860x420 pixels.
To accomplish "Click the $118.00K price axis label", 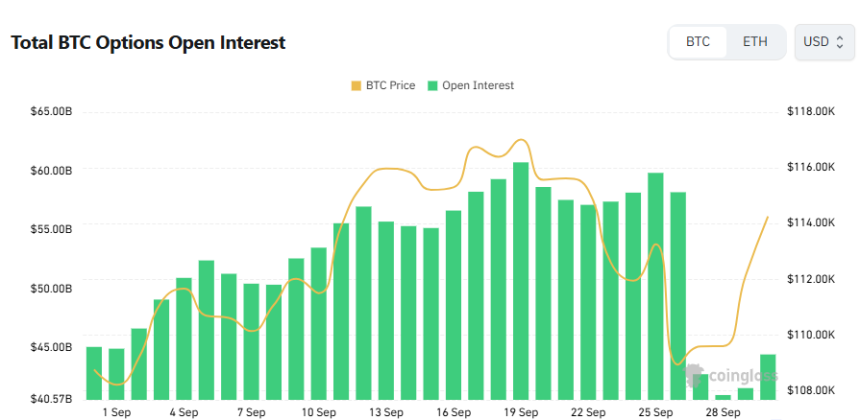I will coord(811,112).
